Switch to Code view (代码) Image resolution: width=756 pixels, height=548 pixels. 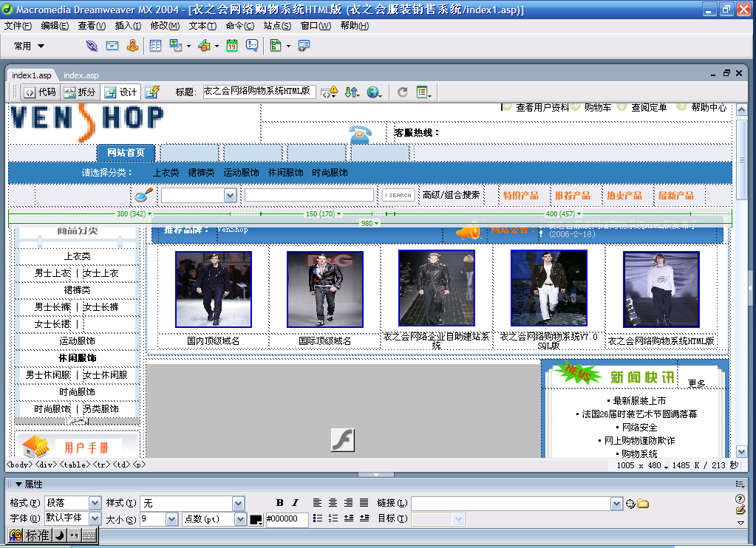pos(39,92)
